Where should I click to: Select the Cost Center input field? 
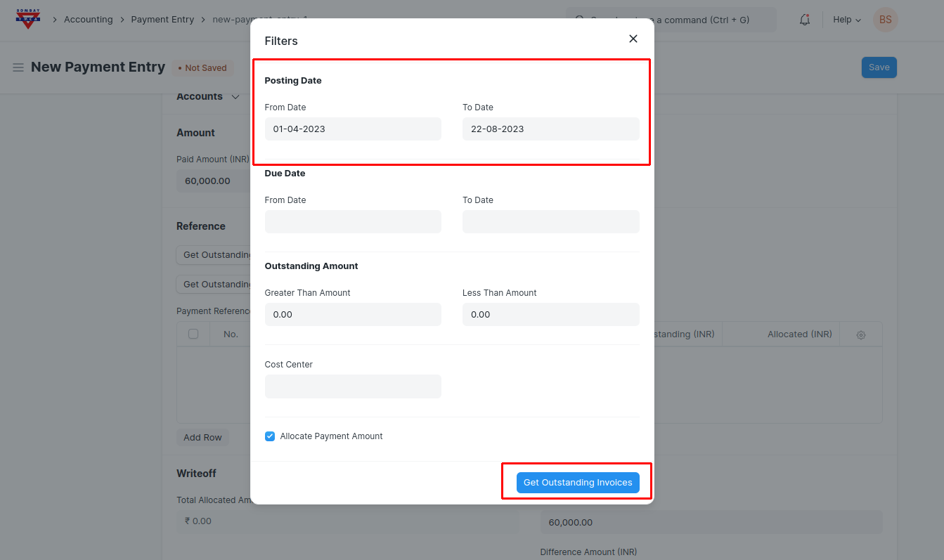(x=353, y=386)
